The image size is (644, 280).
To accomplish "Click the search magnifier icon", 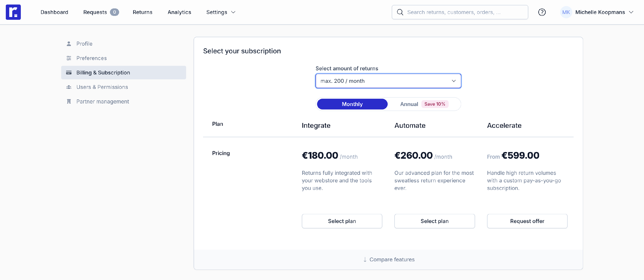I will (x=400, y=12).
